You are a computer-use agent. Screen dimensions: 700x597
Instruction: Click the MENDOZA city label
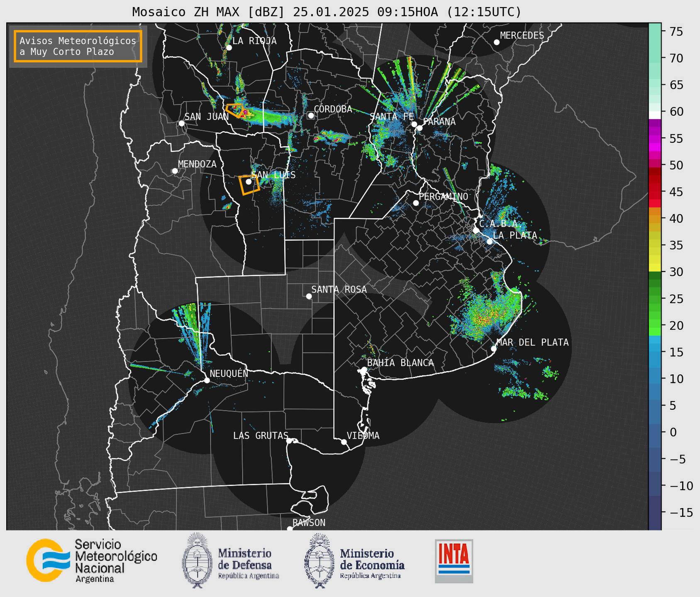(197, 164)
